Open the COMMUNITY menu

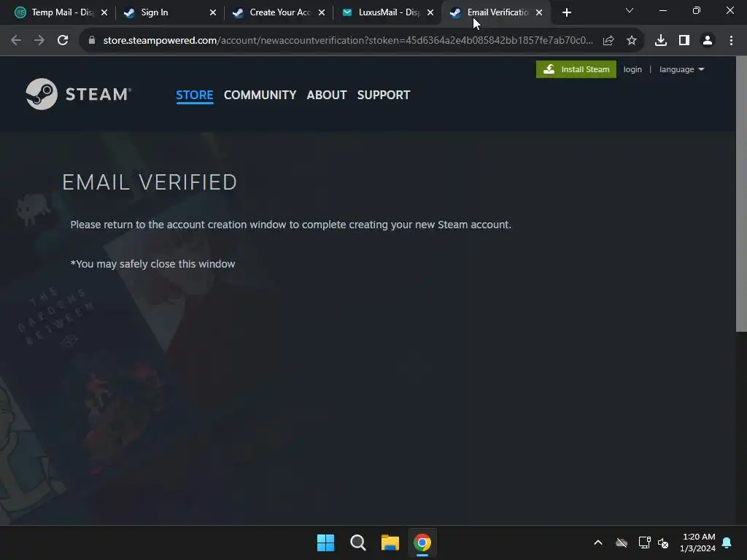[x=260, y=95]
